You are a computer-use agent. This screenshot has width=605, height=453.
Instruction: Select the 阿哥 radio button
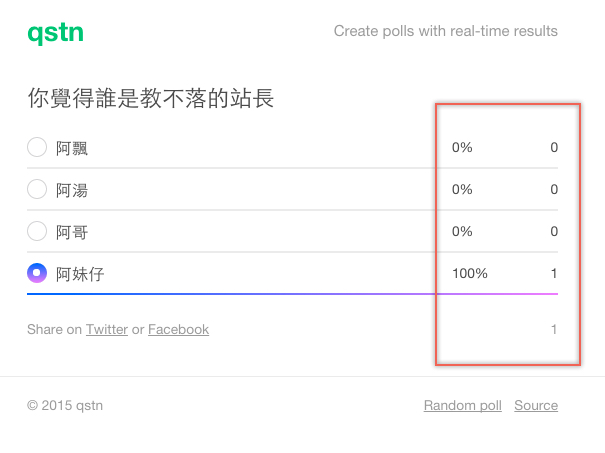coord(37,231)
